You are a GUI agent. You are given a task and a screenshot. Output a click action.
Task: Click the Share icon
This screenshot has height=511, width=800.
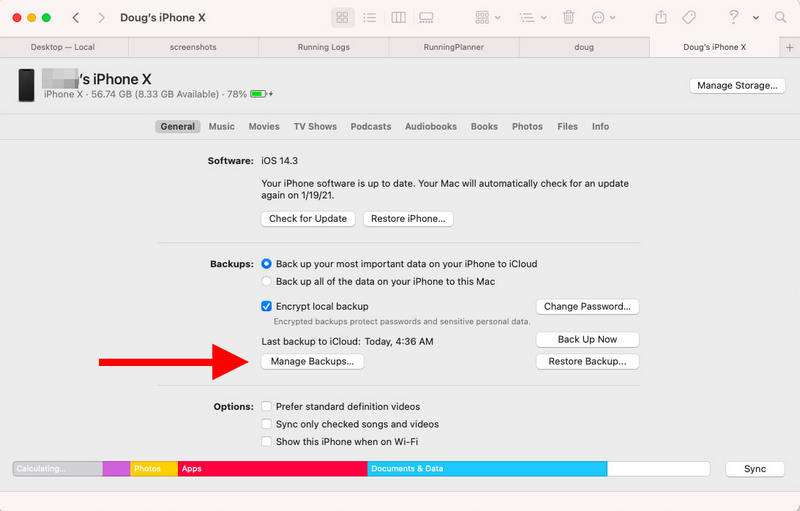[x=661, y=17]
